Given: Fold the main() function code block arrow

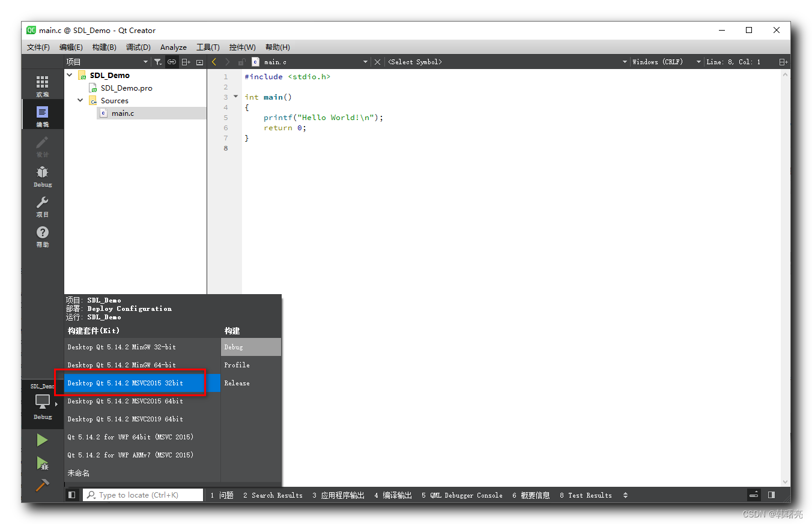Looking at the screenshot, I should tap(235, 97).
